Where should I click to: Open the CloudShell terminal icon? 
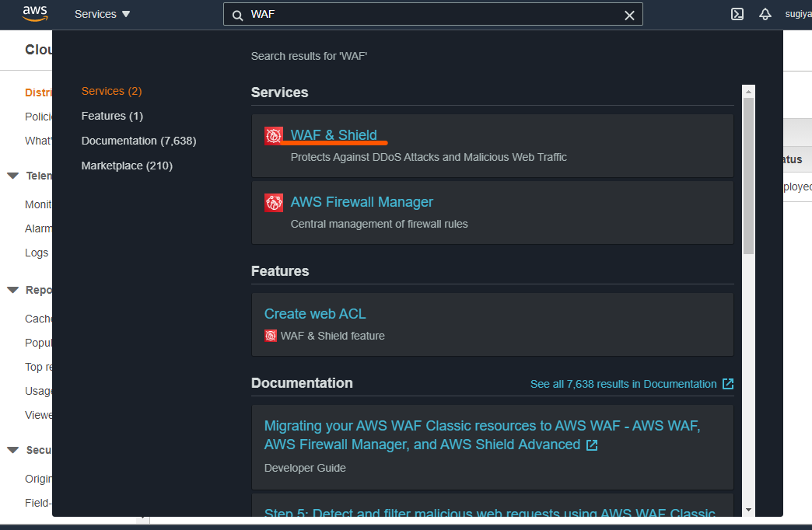pyautogui.click(x=737, y=13)
